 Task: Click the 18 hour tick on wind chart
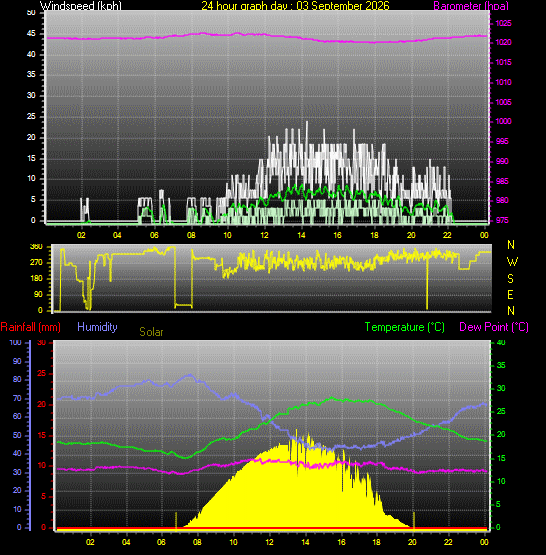374,235
